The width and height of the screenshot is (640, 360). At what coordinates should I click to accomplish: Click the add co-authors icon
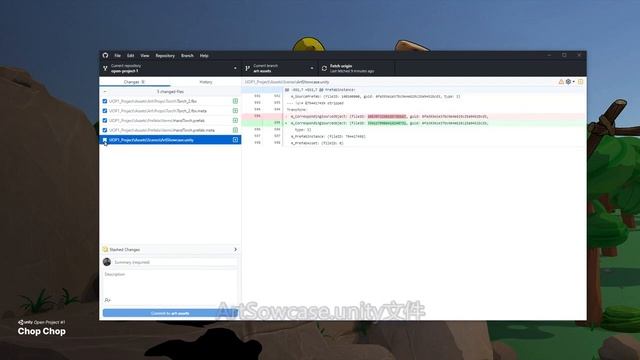(x=107, y=300)
